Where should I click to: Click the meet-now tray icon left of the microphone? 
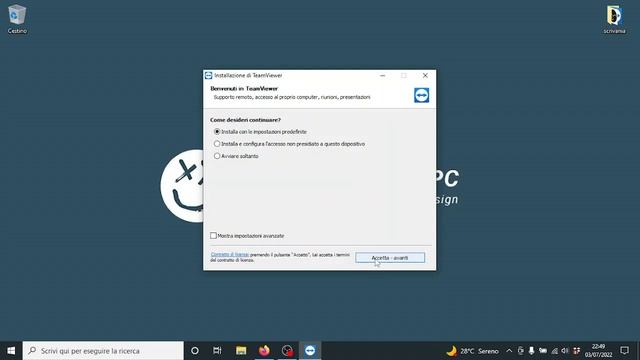coord(520,351)
